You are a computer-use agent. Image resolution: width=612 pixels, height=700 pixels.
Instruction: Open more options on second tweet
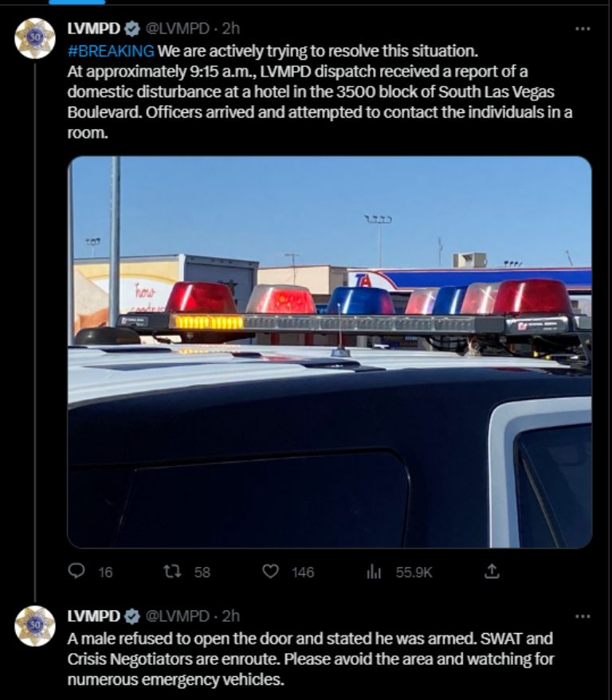pyautogui.click(x=583, y=616)
